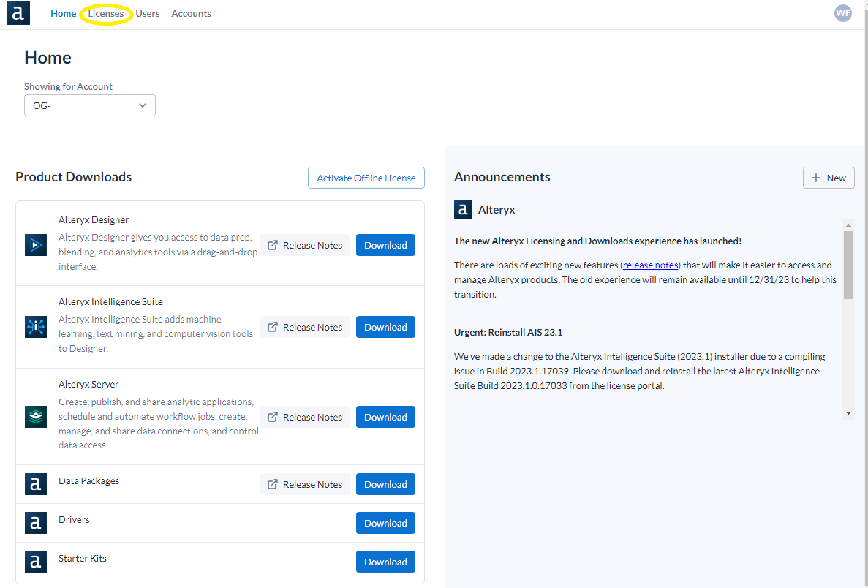The height and width of the screenshot is (588, 868).
Task: Open the Licenses tab
Action: pyautogui.click(x=106, y=14)
